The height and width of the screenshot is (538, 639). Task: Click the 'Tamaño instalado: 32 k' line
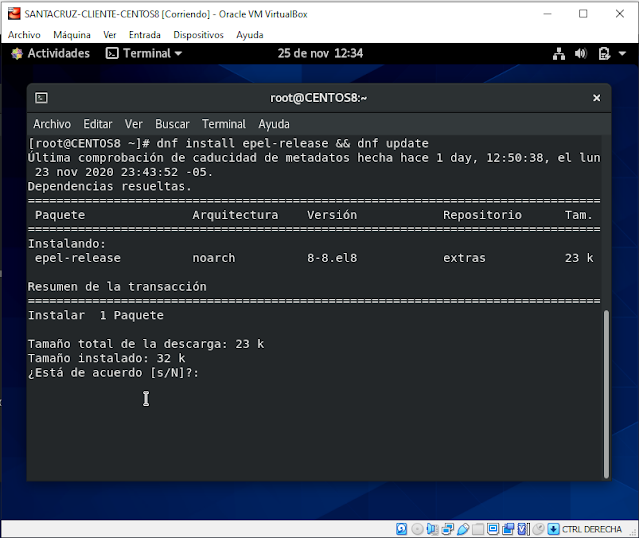click(106, 358)
